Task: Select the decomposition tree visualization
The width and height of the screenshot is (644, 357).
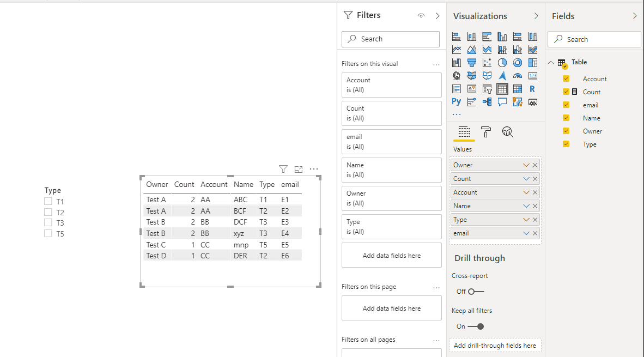Action: click(x=487, y=102)
